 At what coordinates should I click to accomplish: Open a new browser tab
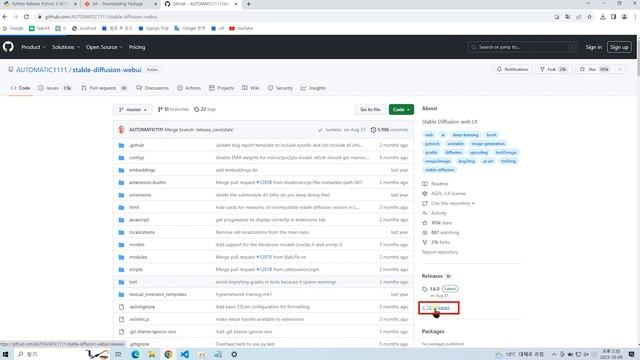[x=249, y=4]
